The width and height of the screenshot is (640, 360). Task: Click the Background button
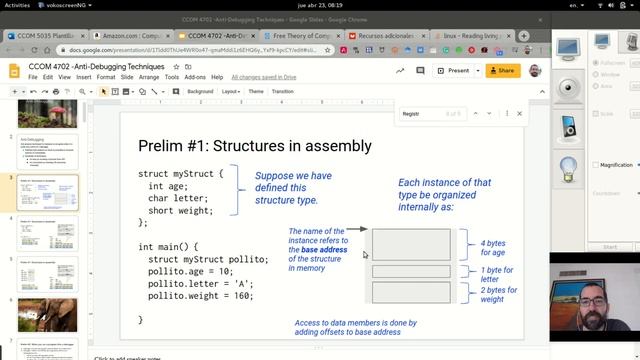click(x=200, y=91)
